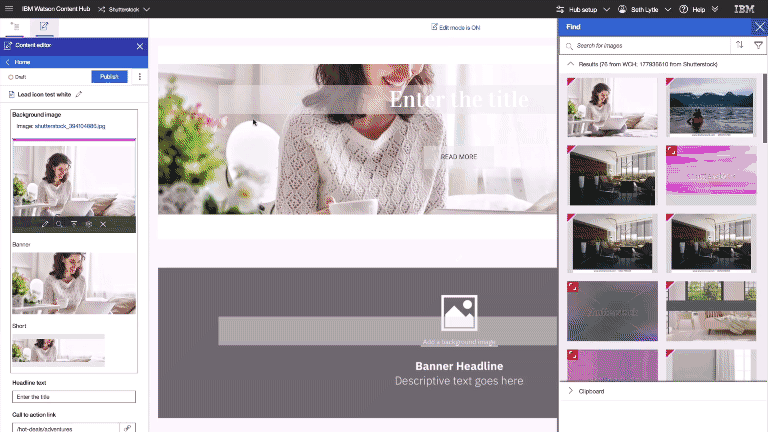Click the upload icon on background image toolbar
768x432 pixels.
pos(74,224)
